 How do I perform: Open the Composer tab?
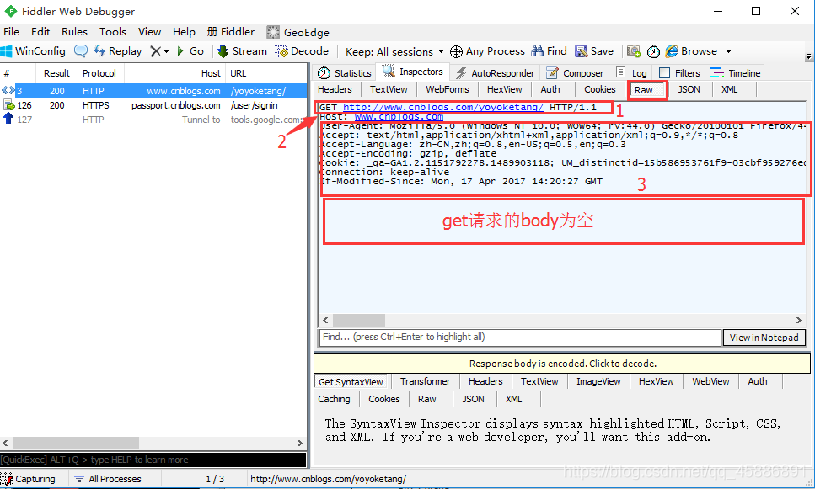pyautogui.click(x=574, y=73)
